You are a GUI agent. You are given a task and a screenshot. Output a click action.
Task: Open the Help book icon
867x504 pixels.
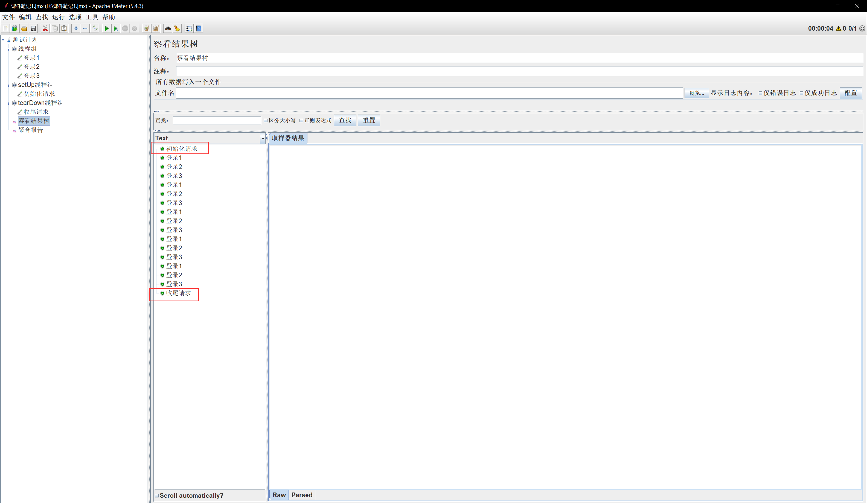point(199,28)
